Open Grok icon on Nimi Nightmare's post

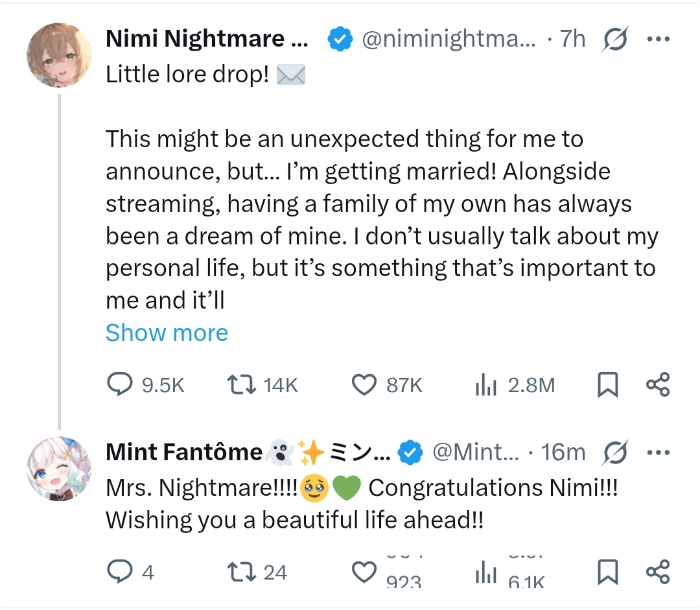[614, 40]
